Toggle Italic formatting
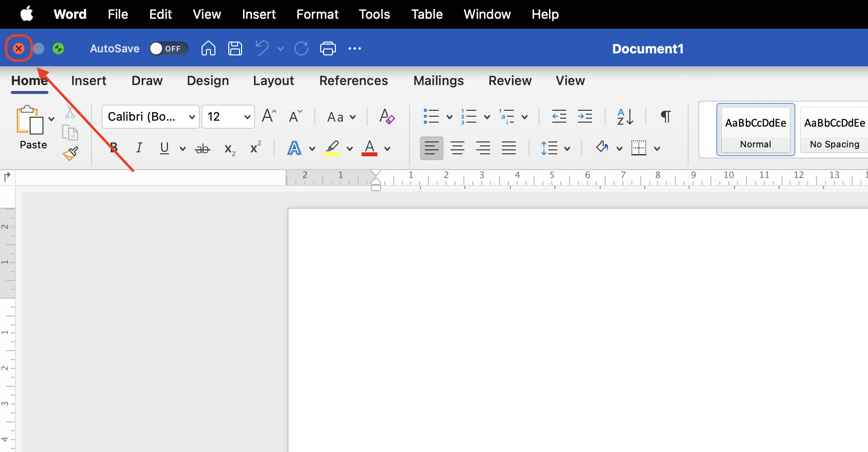The height and width of the screenshot is (452, 868). pyautogui.click(x=139, y=147)
